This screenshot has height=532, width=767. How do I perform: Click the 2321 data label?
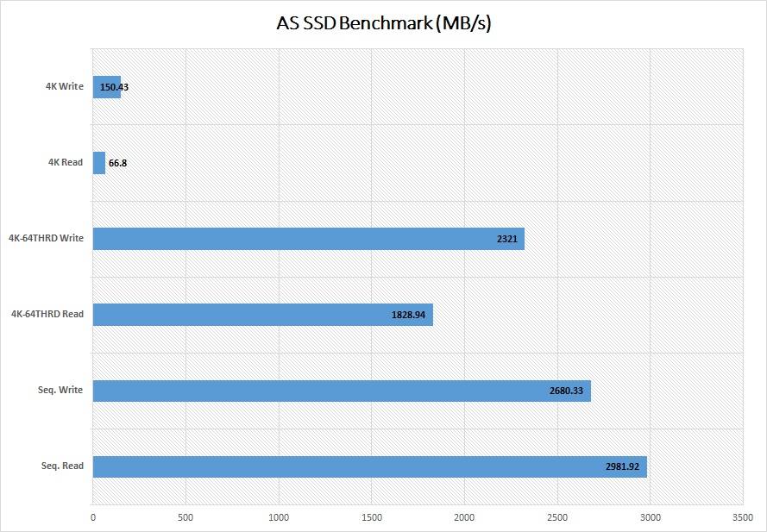(506, 240)
